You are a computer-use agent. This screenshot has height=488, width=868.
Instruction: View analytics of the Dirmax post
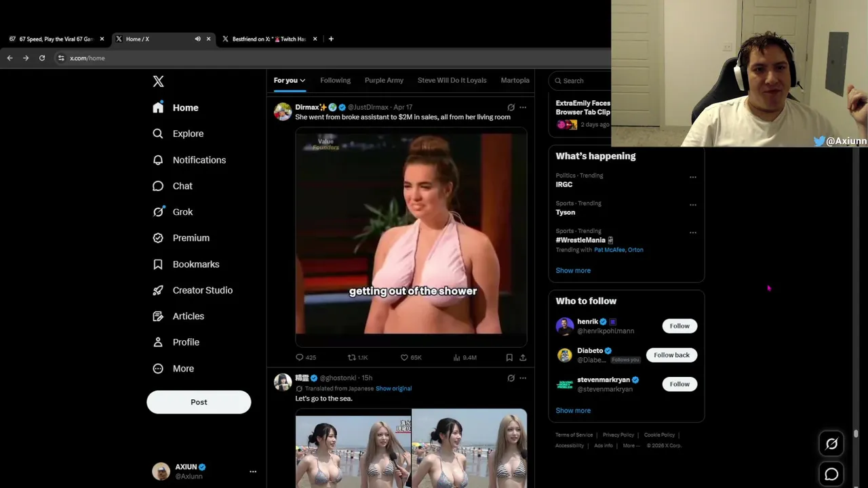tap(465, 357)
